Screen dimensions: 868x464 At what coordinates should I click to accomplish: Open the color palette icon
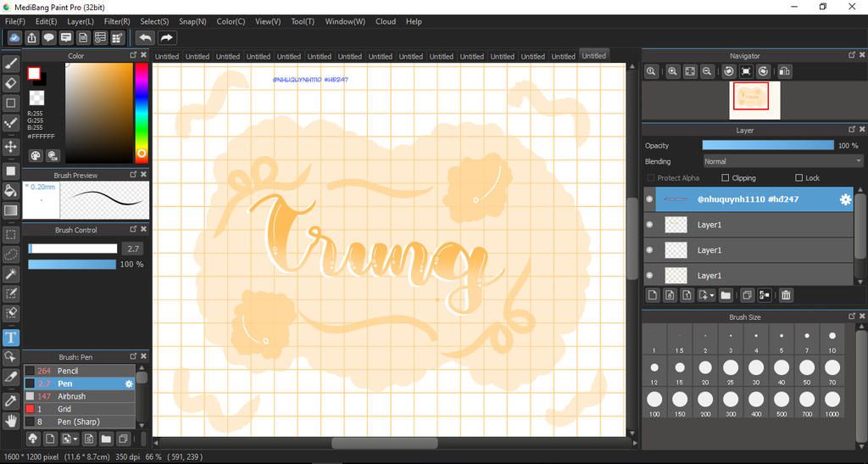click(36, 155)
